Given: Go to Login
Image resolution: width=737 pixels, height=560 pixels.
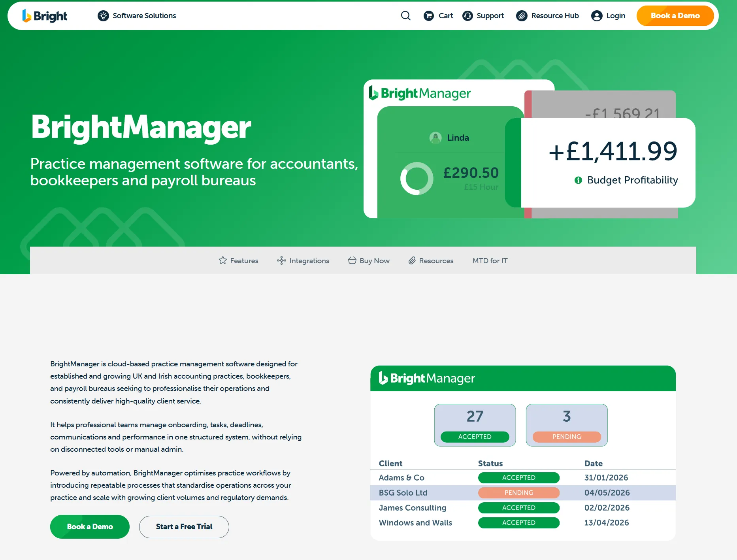Looking at the screenshot, I should pyautogui.click(x=608, y=16).
